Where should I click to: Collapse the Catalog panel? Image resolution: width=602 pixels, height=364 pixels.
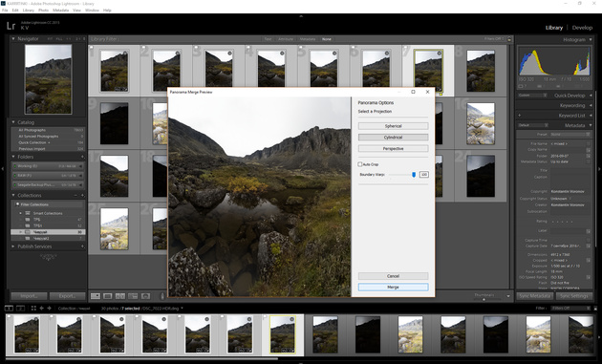coord(13,122)
